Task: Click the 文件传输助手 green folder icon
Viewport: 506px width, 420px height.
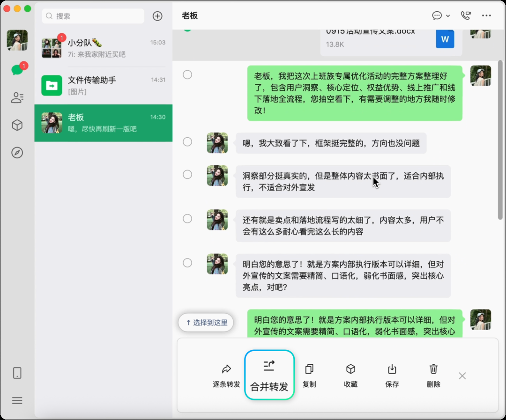Action: tap(52, 86)
